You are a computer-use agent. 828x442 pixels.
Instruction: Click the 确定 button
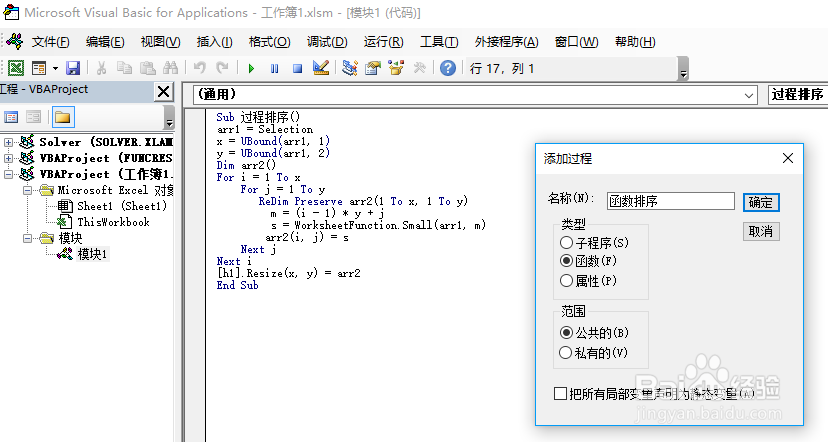[761, 202]
